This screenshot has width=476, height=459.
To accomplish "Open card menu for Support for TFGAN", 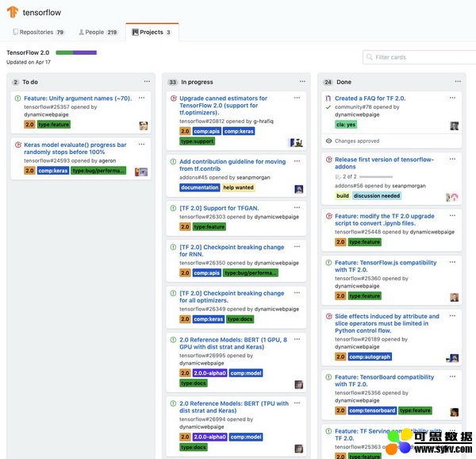I will coord(297,207).
